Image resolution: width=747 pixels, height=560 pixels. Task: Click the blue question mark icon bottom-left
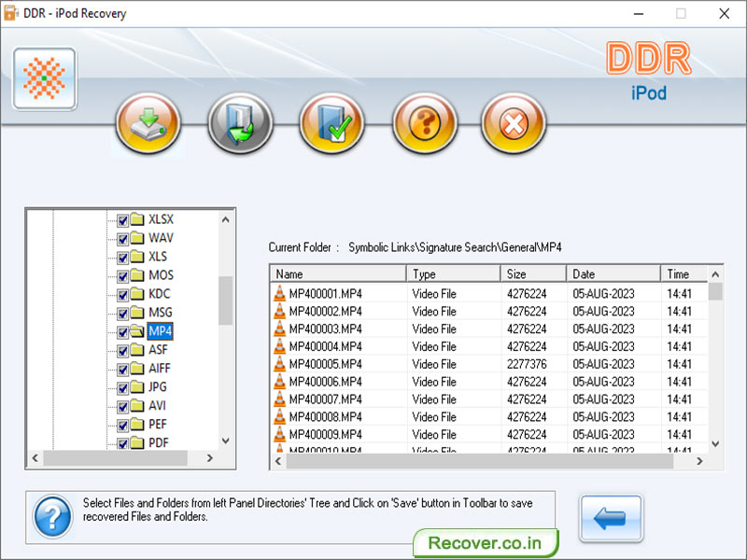click(x=51, y=515)
